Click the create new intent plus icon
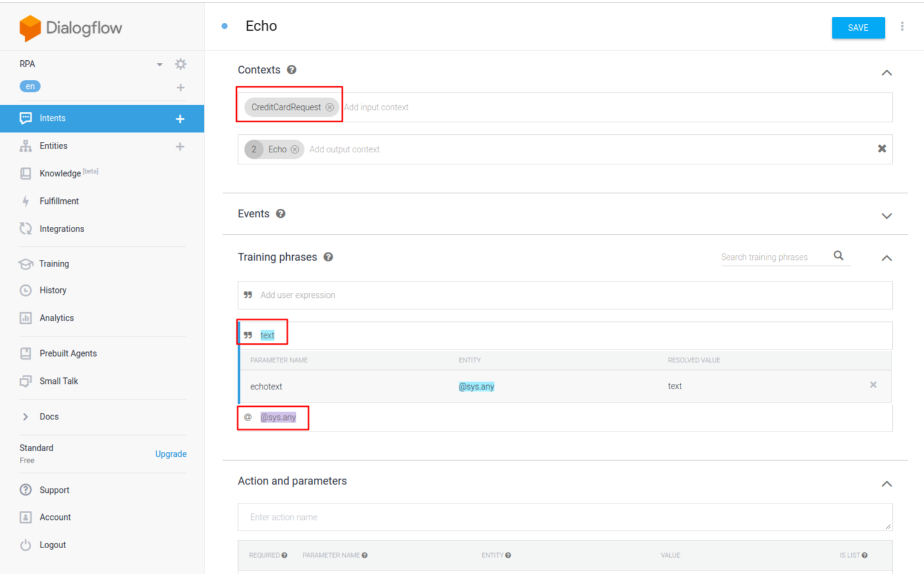The image size is (924, 574). click(180, 119)
